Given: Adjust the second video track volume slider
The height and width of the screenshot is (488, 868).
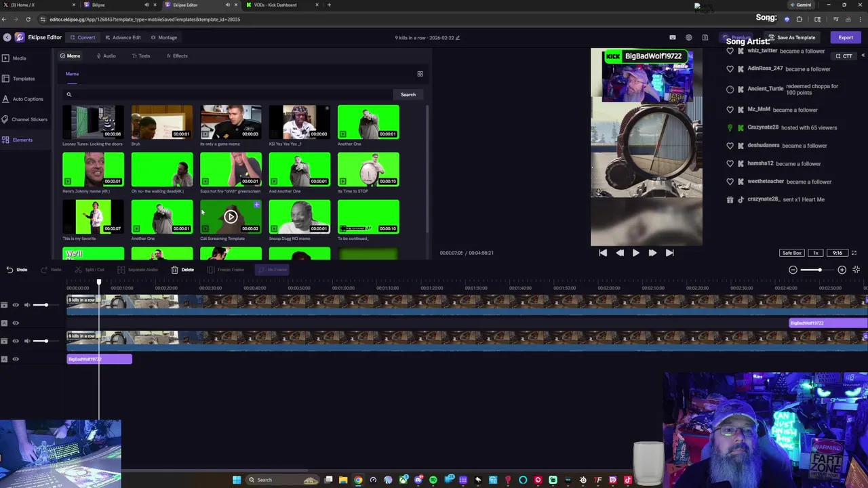Looking at the screenshot, I should click(47, 341).
